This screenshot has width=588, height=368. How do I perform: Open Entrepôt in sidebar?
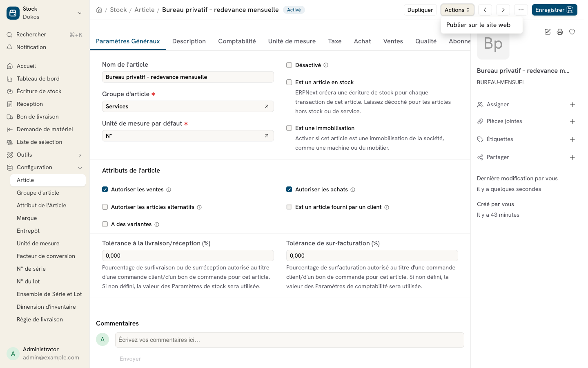click(48, 231)
